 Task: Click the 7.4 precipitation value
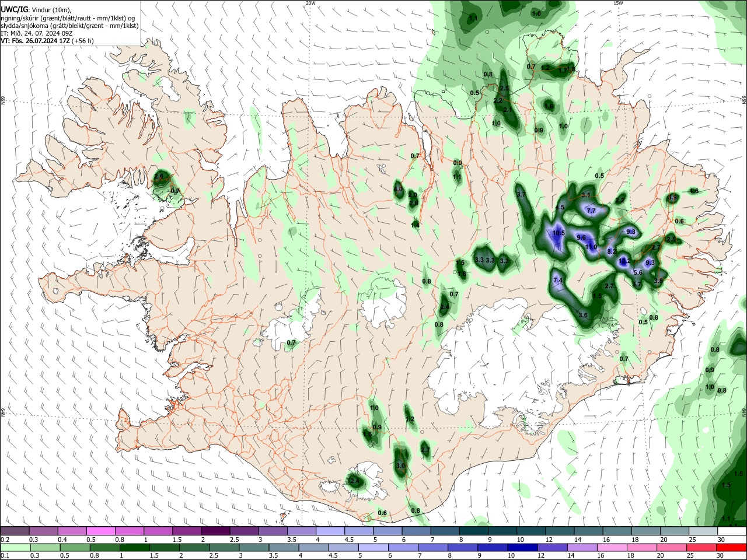(x=557, y=281)
